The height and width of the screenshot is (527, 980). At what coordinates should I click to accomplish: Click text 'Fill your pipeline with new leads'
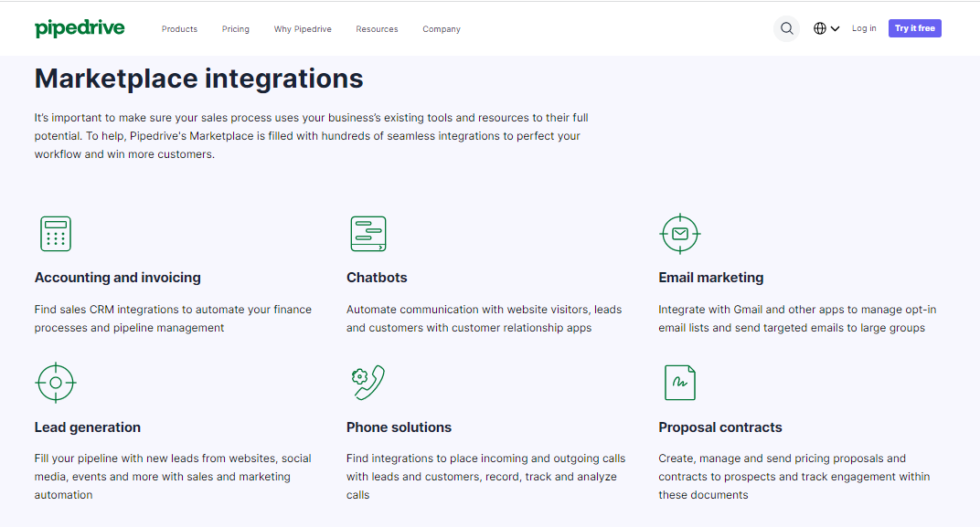[x=116, y=458]
